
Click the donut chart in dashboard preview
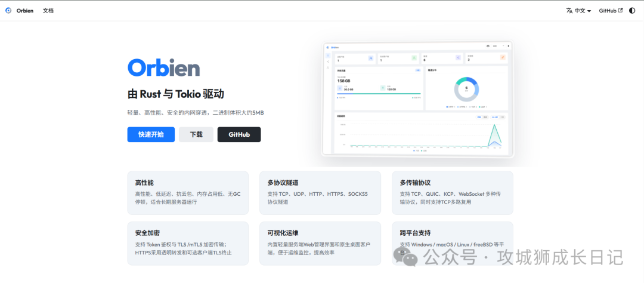(466, 90)
